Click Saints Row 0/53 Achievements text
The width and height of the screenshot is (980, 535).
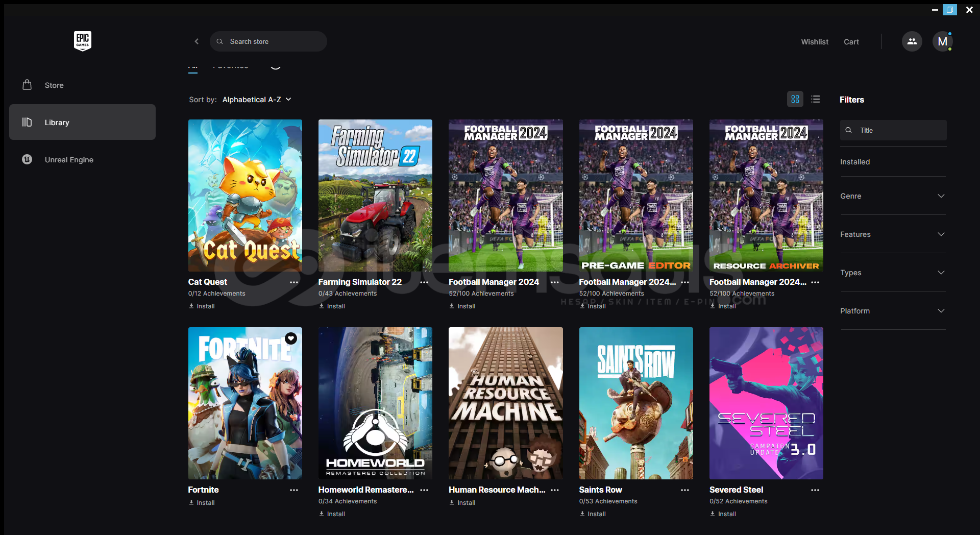(x=608, y=501)
